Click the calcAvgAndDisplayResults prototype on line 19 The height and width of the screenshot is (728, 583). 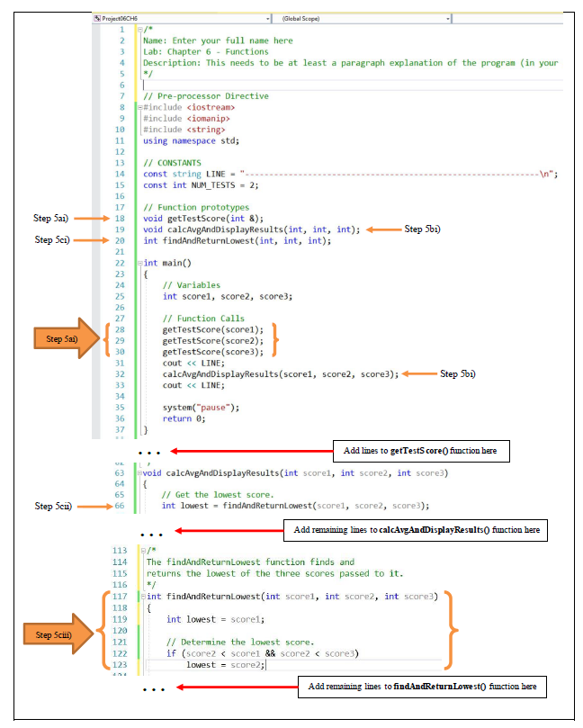[x=252, y=229]
